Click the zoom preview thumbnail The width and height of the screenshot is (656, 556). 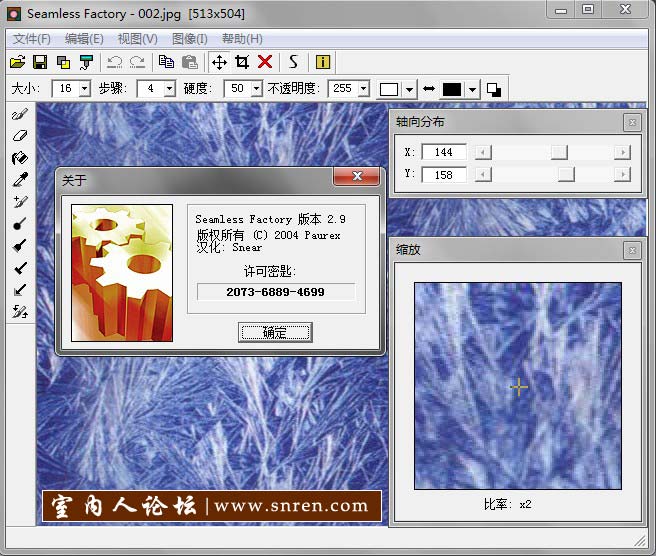(x=518, y=386)
